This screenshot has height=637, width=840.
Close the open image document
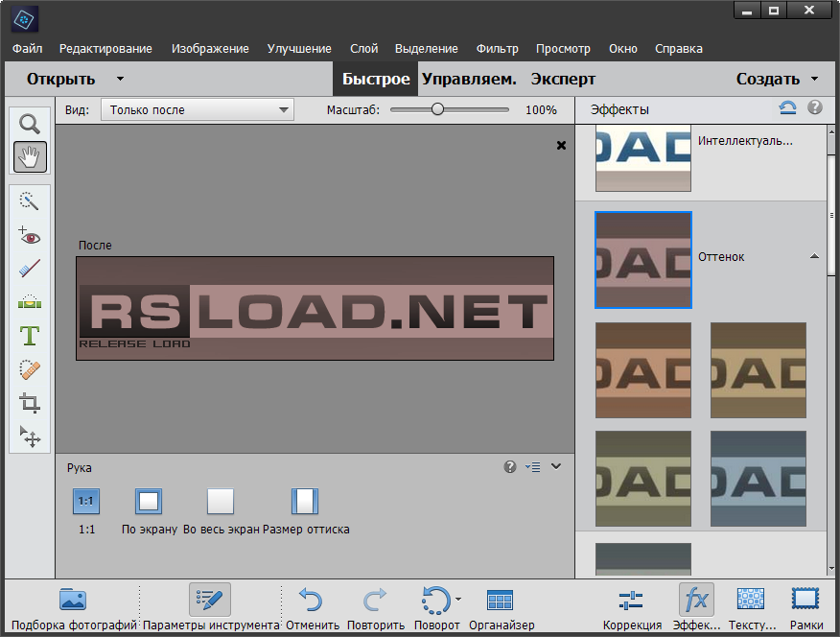561,145
